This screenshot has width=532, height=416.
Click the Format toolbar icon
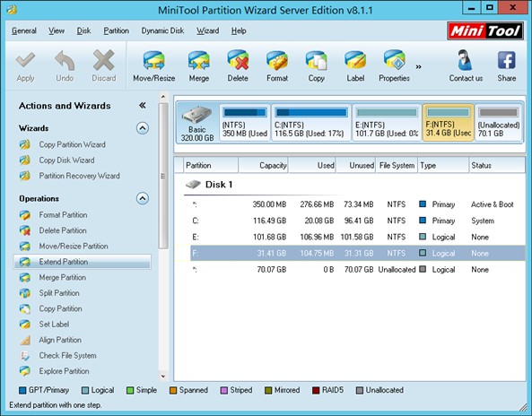coord(277,60)
